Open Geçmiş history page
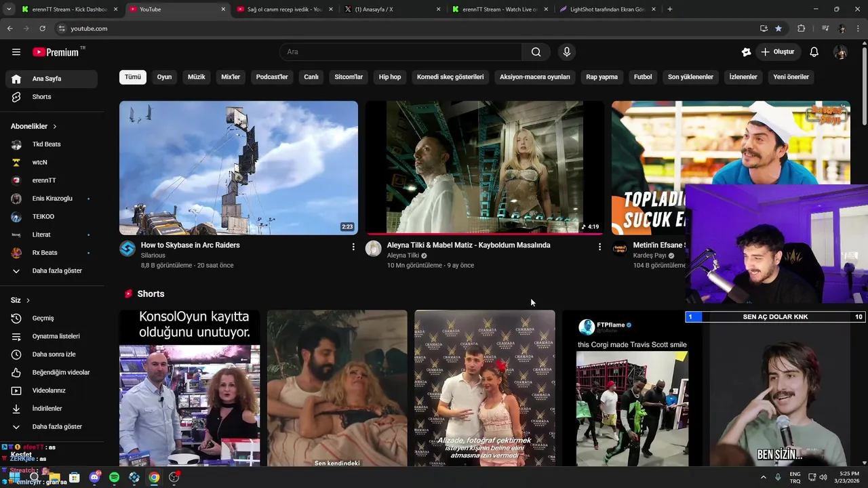 tap(52, 318)
